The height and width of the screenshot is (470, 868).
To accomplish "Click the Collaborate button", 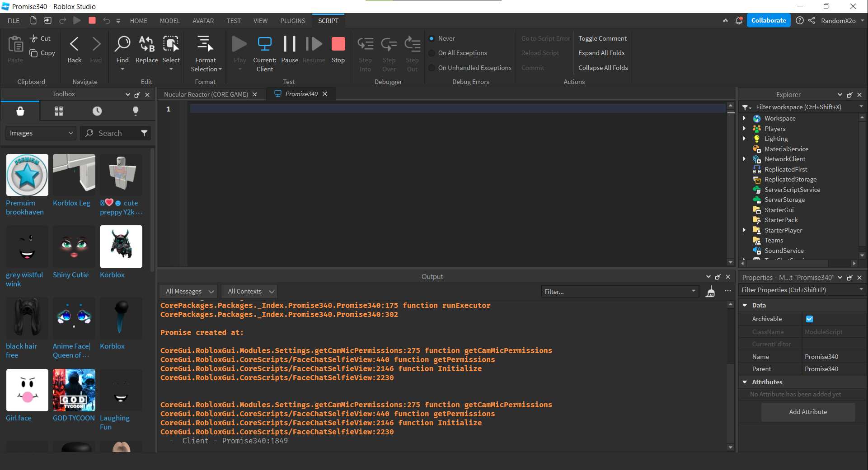I will click(768, 20).
